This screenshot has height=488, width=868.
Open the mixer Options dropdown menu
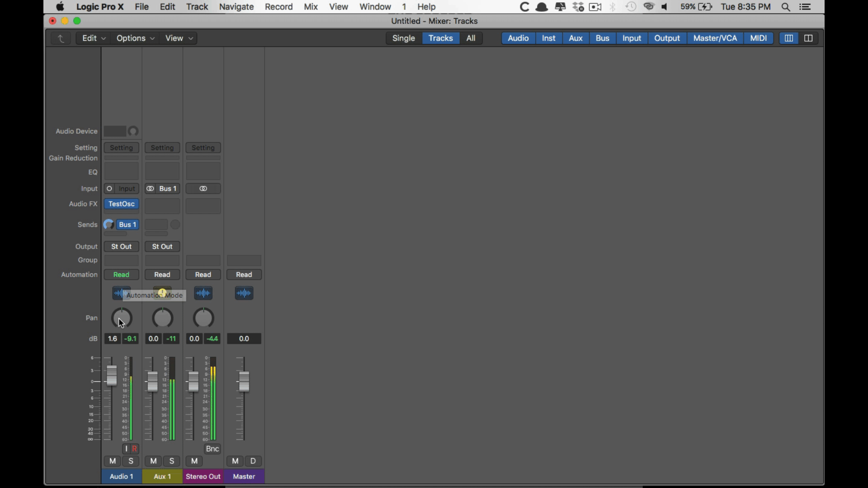[x=135, y=38]
